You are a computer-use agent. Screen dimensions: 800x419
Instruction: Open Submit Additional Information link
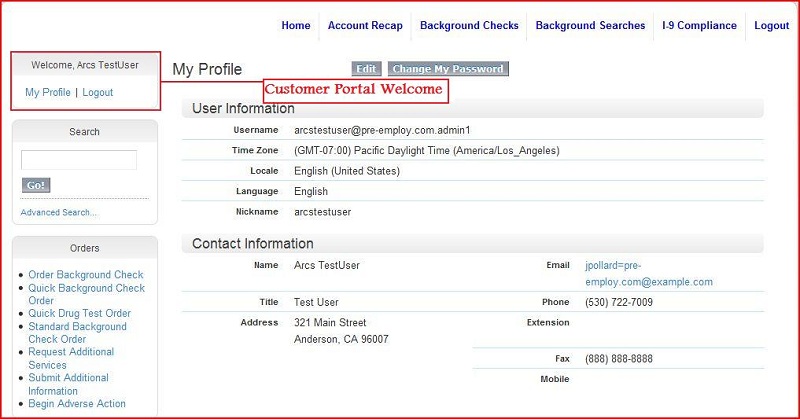(x=68, y=384)
